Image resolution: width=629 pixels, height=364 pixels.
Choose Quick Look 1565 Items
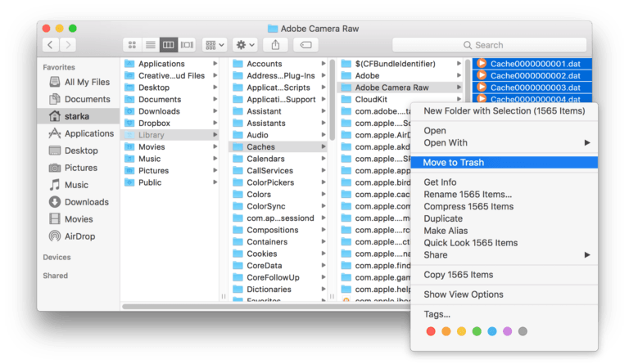coord(505,243)
